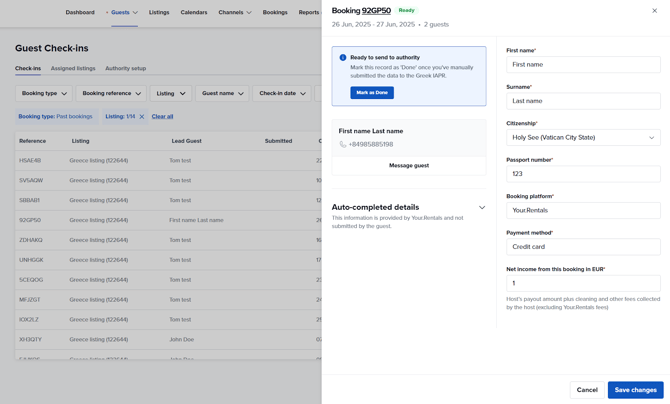Select booking row IOX2LZ
Screen dimensions: 670x404
coord(168,319)
